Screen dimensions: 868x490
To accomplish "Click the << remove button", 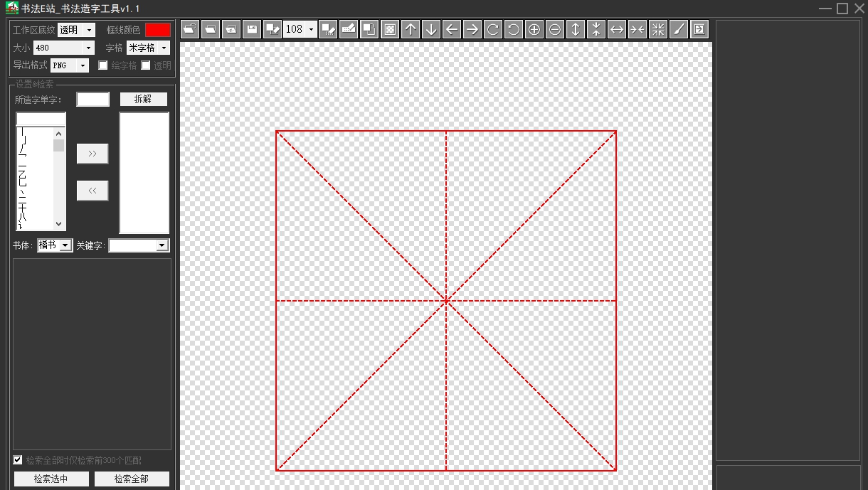I will (92, 191).
